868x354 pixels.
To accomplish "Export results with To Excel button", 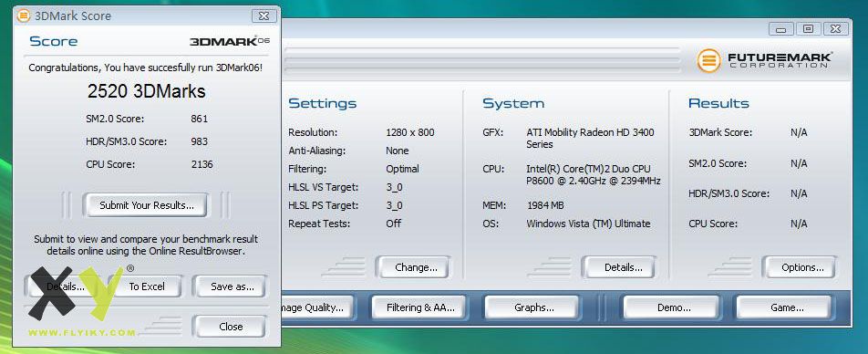I will tap(146, 286).
